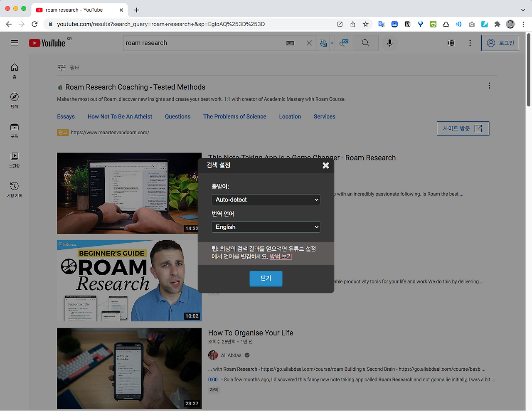The width and height of the screenshot is (532, 419).
Task: Close the roam research - YouTube tab
Action: (x=121, y=10)
